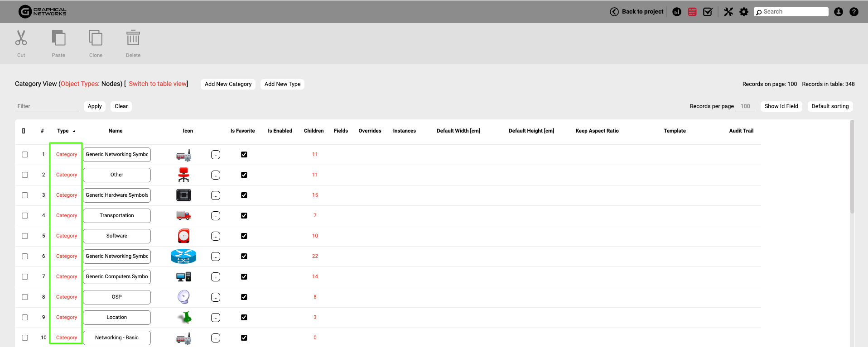
Task: Open the settings gear icon
Action: (744, 12)
